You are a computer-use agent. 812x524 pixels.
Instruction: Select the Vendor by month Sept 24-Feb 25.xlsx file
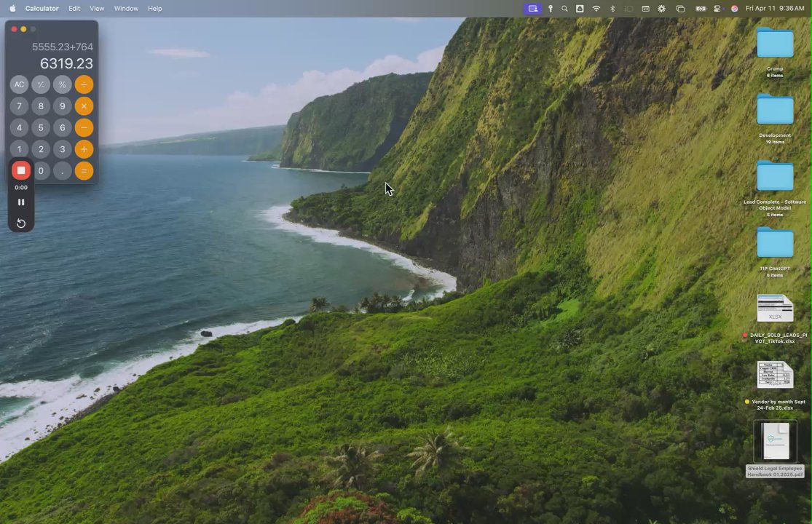tap(775, 375)
